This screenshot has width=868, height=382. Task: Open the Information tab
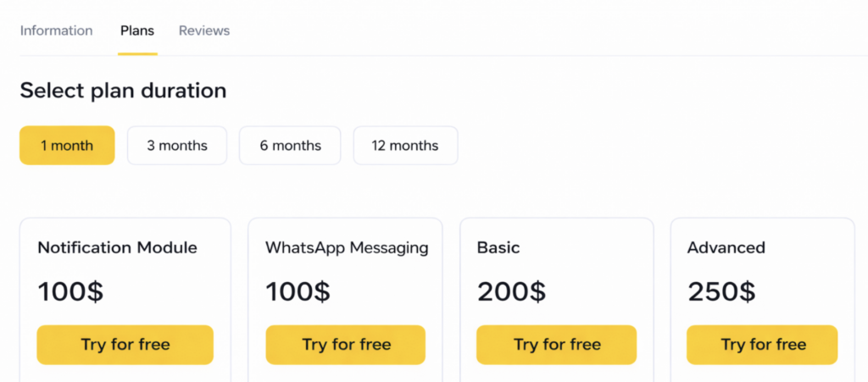click(56, 30)
